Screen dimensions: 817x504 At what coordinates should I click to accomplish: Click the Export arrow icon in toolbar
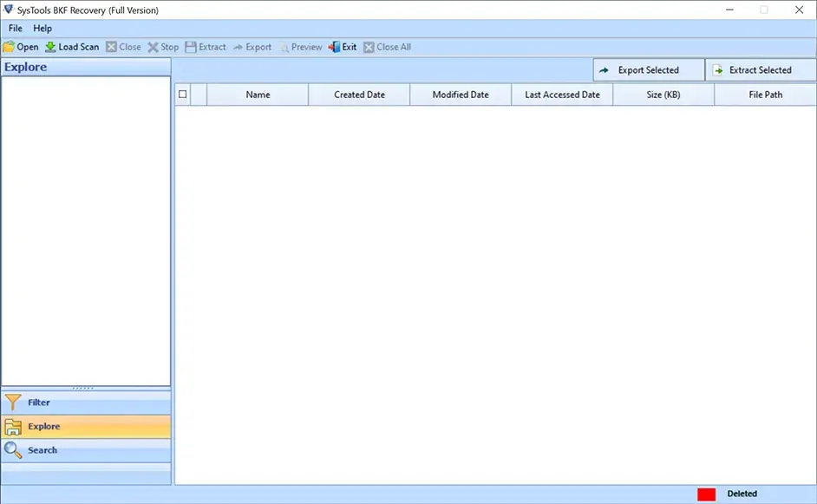(x=239, y=48)
